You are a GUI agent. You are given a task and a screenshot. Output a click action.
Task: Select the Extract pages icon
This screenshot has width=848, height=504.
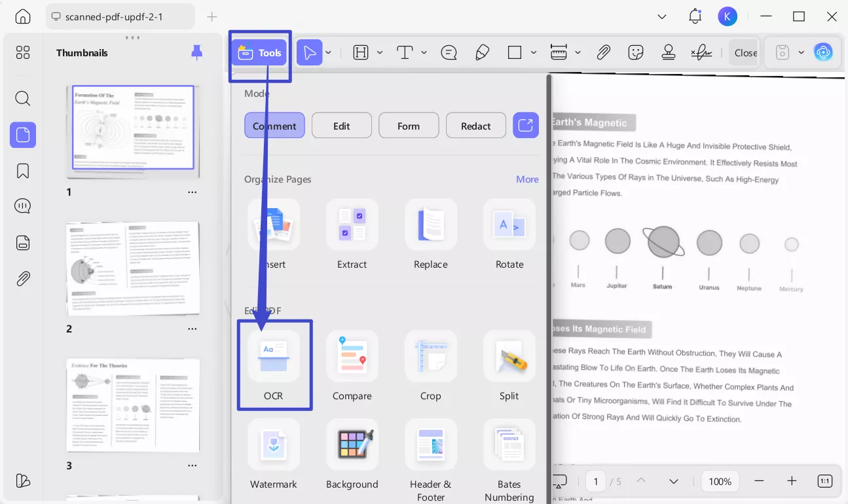[352, 225]
